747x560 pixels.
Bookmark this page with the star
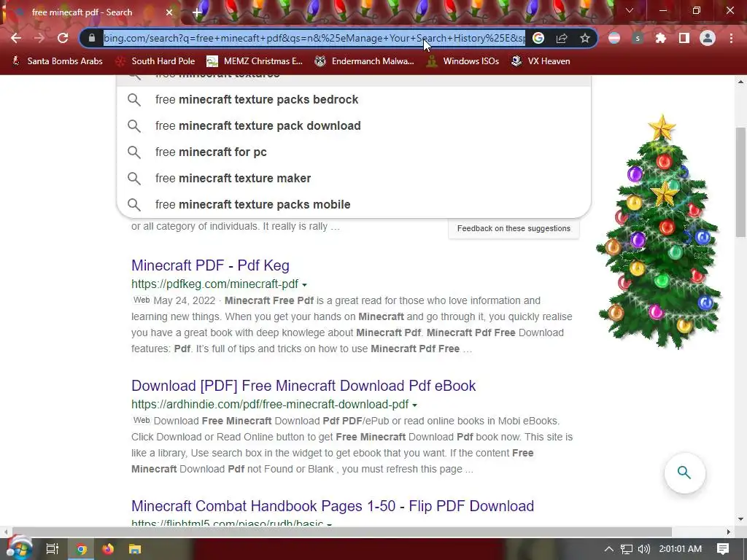tap(585, 38)
